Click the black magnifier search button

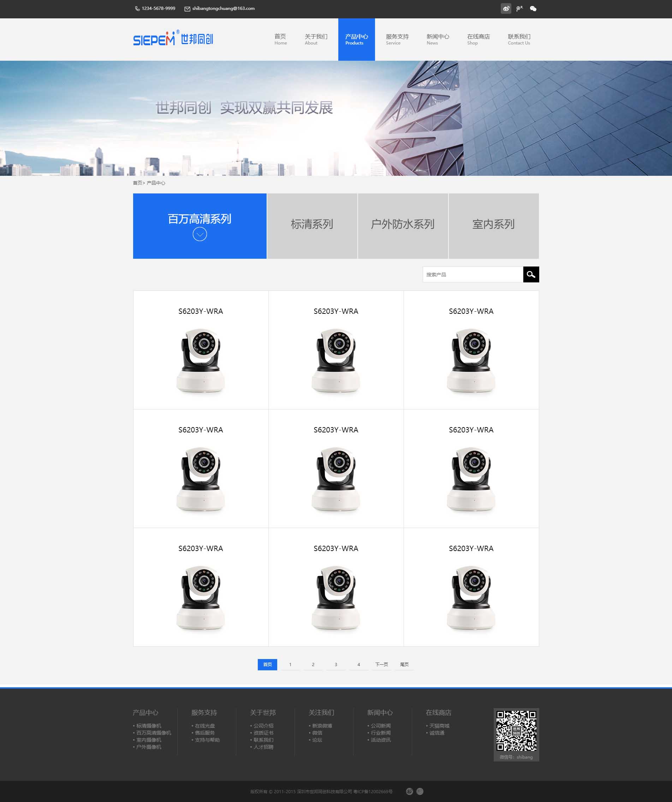531,274
